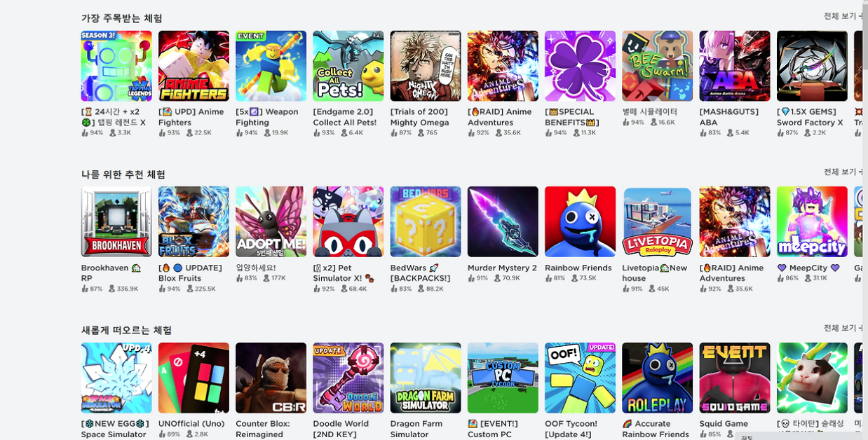Select the Squid Game EVENT icon
Viewport: 868px width, 440px height.
[x=734, y=378]
